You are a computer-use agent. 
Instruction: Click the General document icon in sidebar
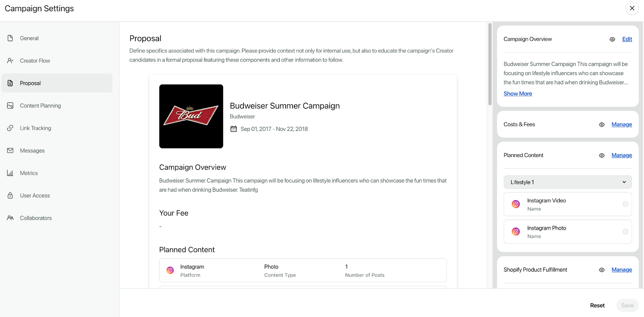pos(10,38)
